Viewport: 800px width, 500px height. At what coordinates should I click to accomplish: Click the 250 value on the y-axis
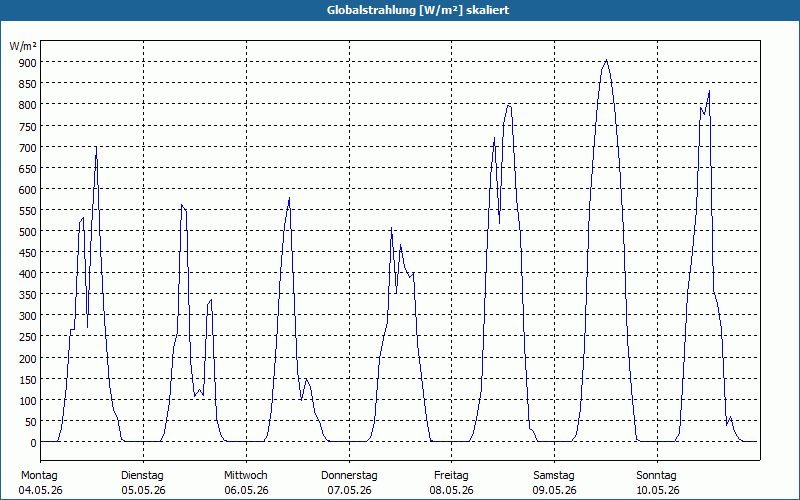(x=28, y=337)
